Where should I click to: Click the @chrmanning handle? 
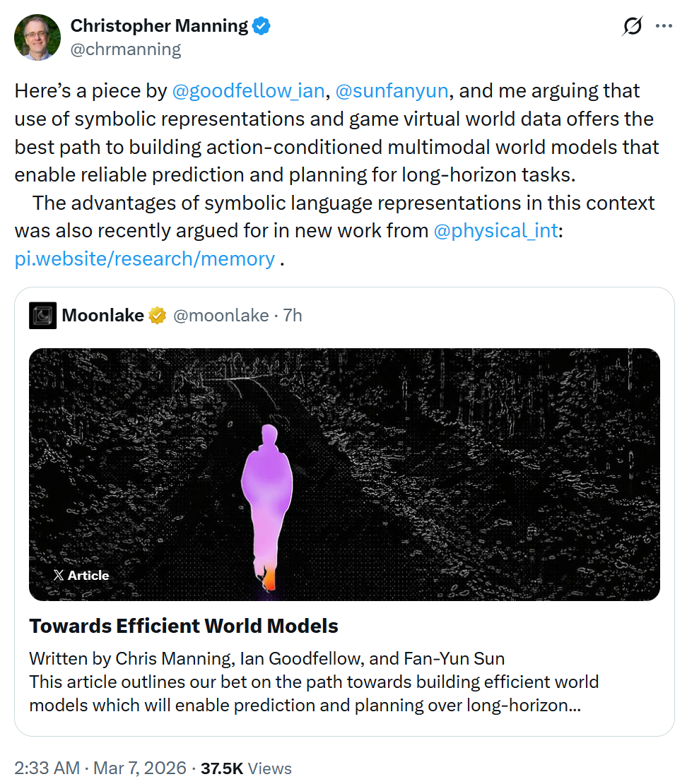(126, 49)
